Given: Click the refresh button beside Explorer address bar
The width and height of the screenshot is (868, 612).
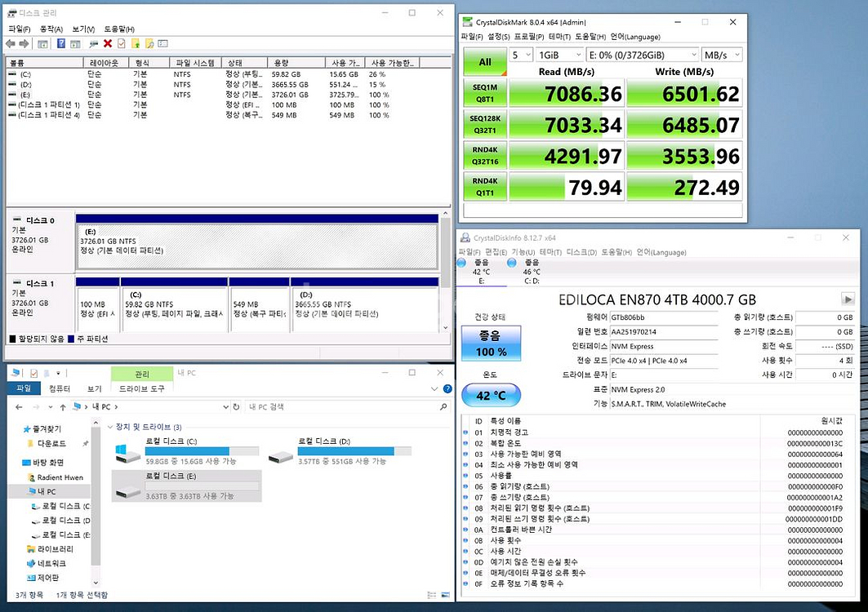Looking at the screenshot, I should 236,406.
